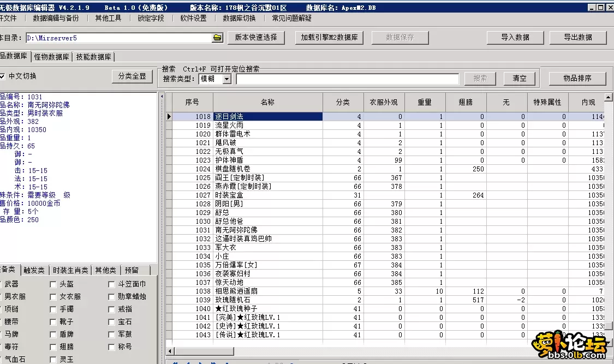Open the 其他工具 menu

(108, 18)
